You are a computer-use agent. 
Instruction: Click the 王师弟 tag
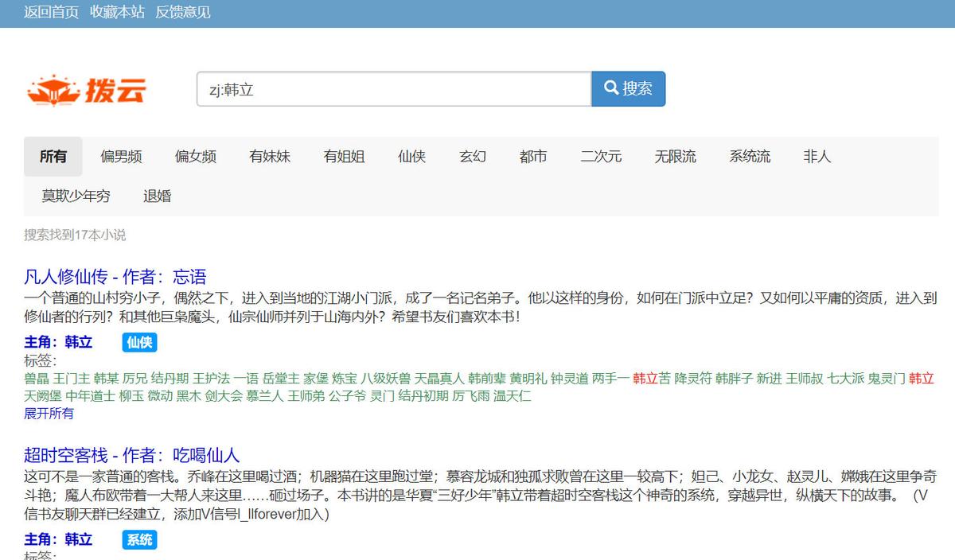click(306, 395)
